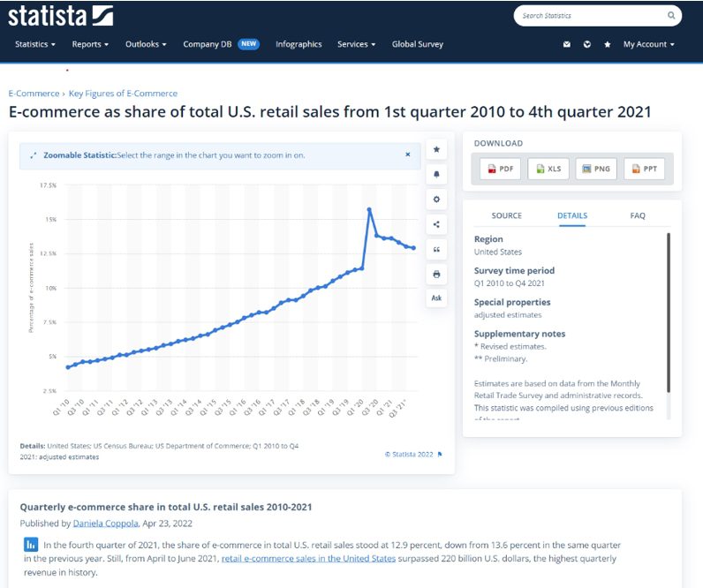Screen dimensions: 703x588
Task: Switch to the FAQ tab
Action: pos(638,215)
